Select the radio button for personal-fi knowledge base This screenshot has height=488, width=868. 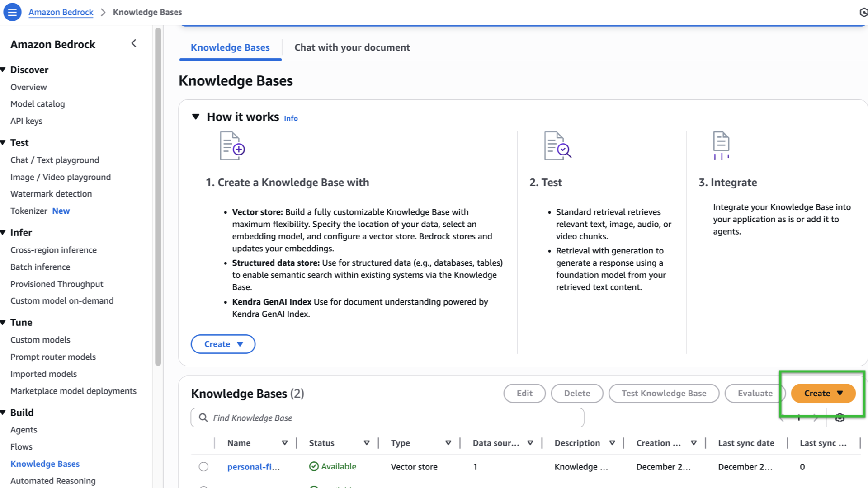203,466
